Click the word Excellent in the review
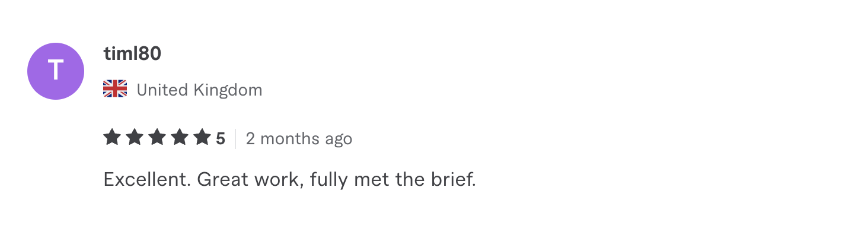The image size is (868, 241). (x=147, y=179)
